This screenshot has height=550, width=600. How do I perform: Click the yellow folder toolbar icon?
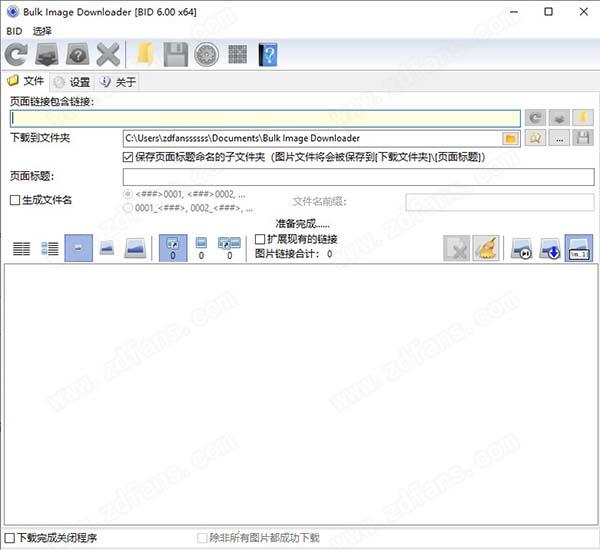coord(145,55)
